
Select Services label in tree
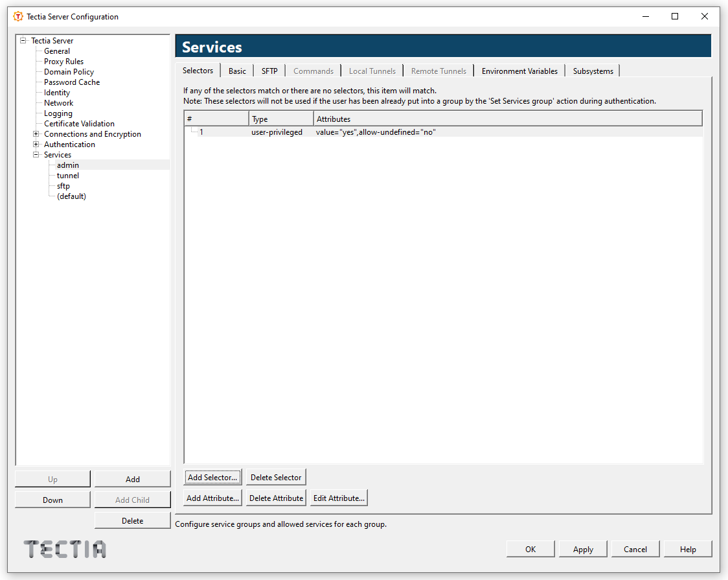click(58, 155)
